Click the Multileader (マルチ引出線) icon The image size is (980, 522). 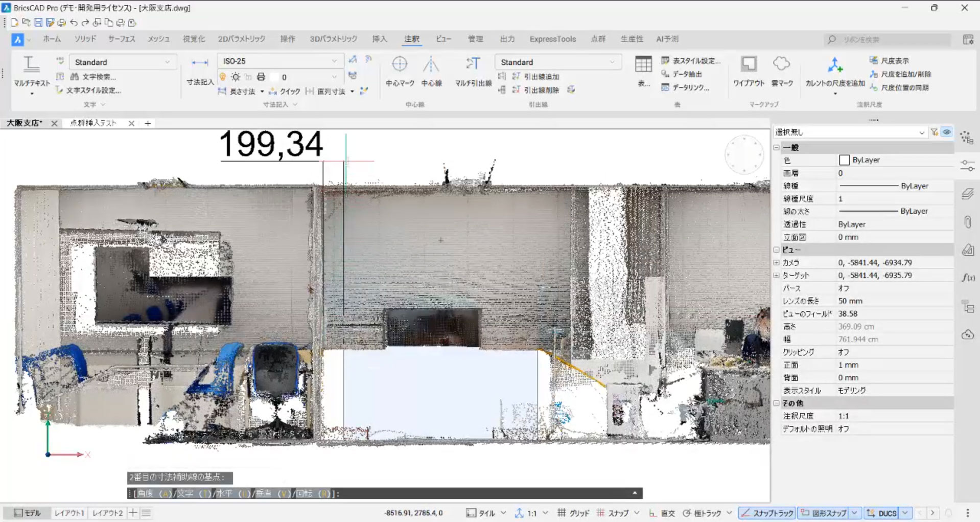pos(473,64)
